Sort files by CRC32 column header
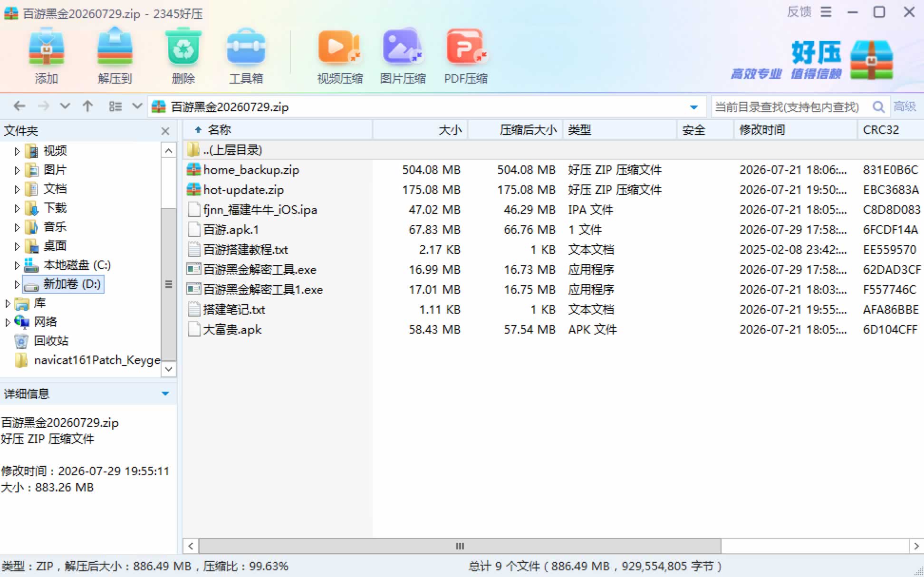Image resolution: width=924 pixels, height=577 pixels. tap(891, 130)
